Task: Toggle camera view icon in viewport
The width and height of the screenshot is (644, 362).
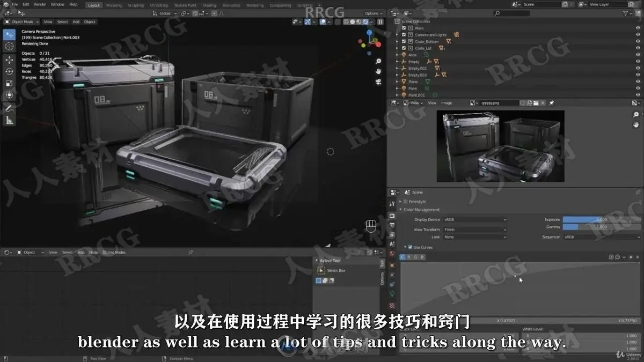Action: coord(378,81)
